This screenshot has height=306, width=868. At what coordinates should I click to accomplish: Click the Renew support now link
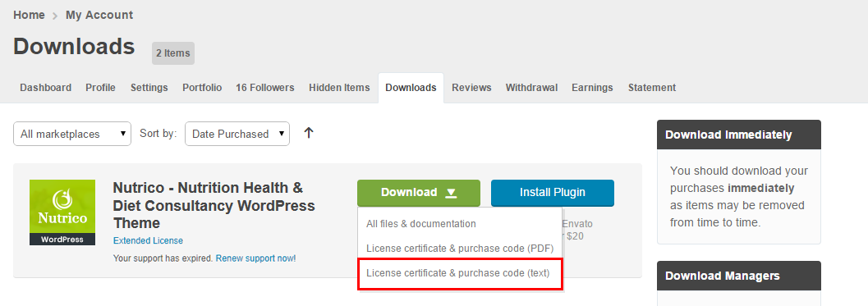tap(255, 258)
